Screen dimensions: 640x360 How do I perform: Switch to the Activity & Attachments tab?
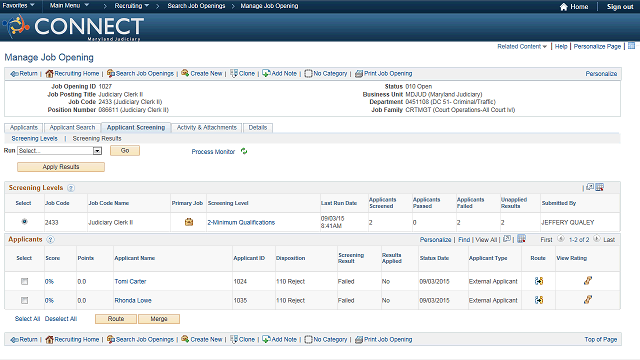[207, 127]
